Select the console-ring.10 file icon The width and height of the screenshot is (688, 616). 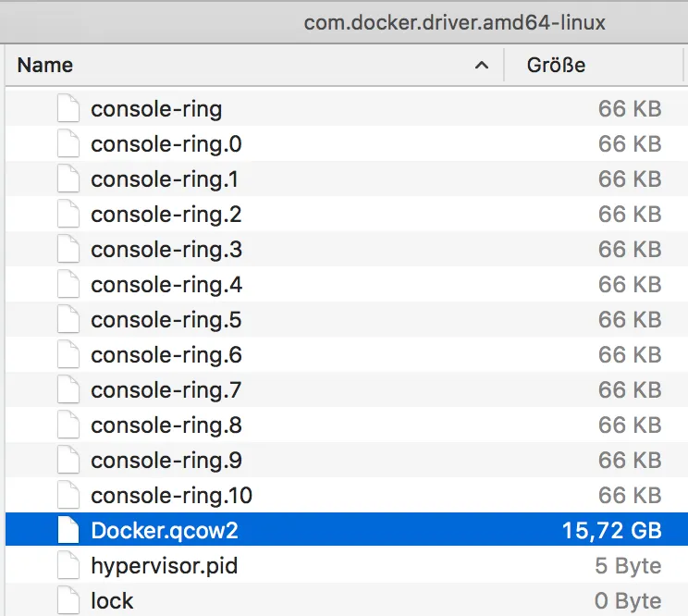coord(68,496)
